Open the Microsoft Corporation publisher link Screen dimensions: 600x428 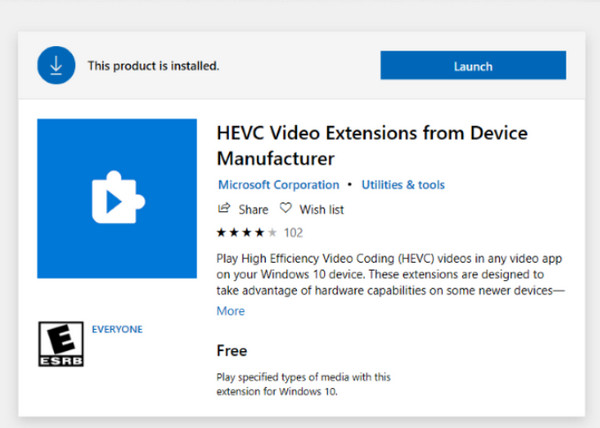278,185
